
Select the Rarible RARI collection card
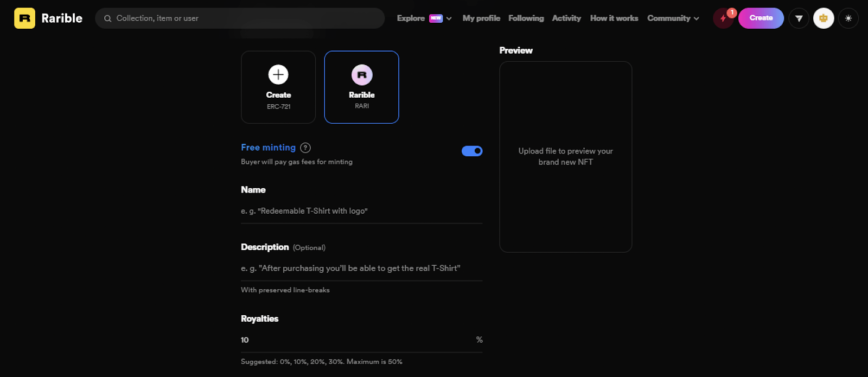[x=362, y=87]
